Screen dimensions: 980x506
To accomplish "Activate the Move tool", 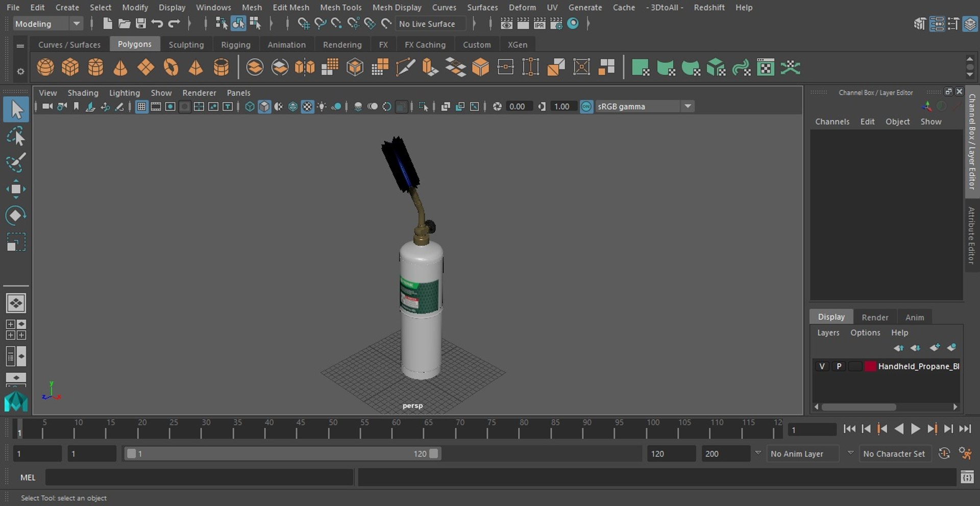I will tap(16, 189).
